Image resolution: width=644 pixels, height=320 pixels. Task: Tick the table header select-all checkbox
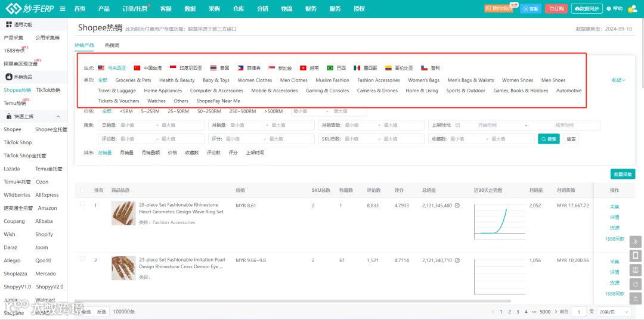[x=82, y=190]
